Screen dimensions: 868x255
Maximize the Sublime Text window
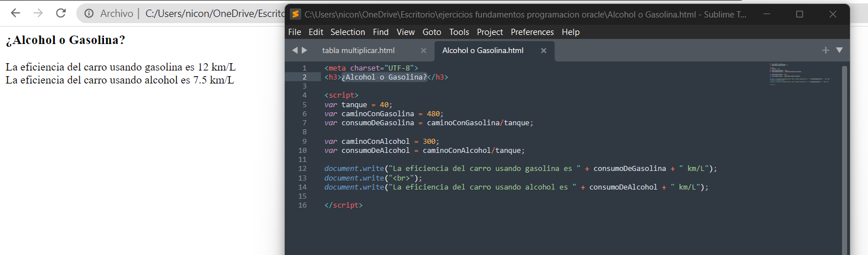[x=800, y=14]
